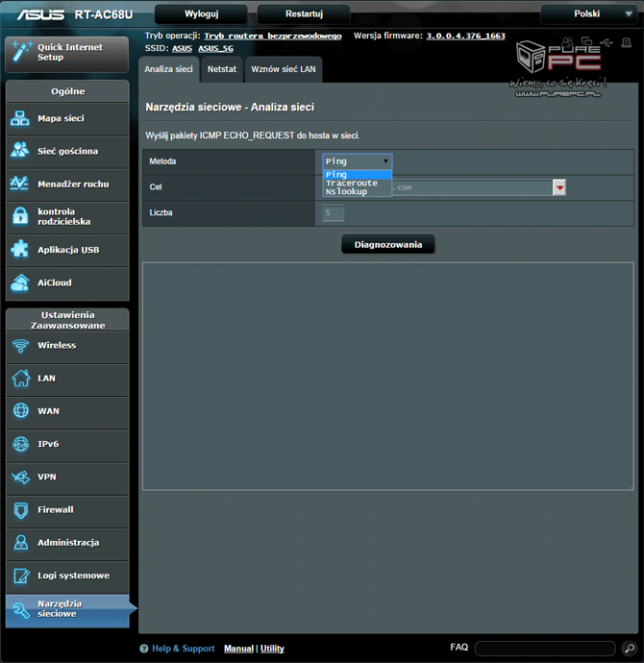
Task: Choose Nslookup in the method list
Action: (x=358, y=191)
